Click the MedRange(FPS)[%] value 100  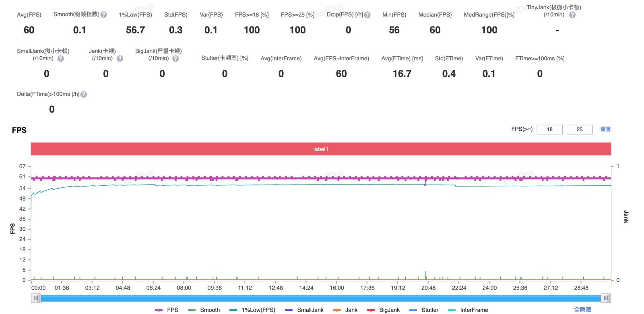tap(489, 30)
